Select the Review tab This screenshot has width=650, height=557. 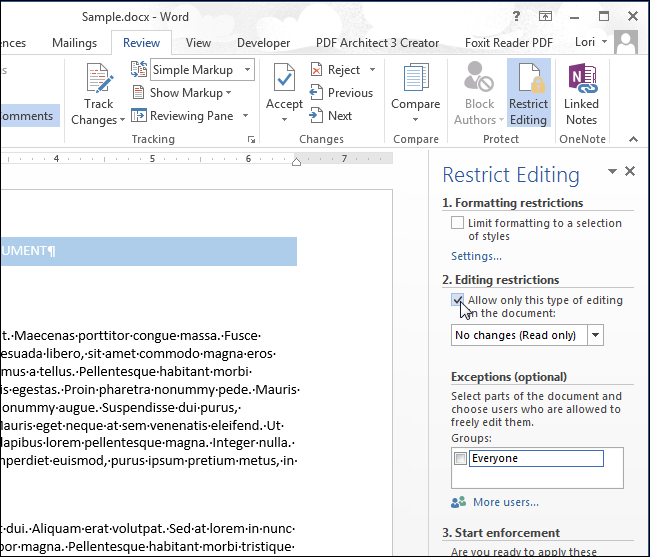pos(141,43)
